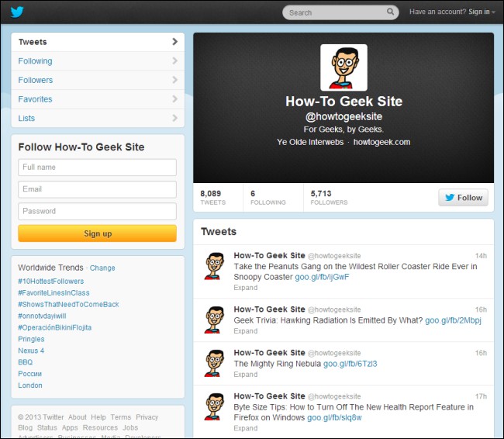Image resolution: width=504 pixels, height=439 pixels.
Task: Click avatar beside the Mighty Ring Nebula tweet
Action: [x=214, y=363]
